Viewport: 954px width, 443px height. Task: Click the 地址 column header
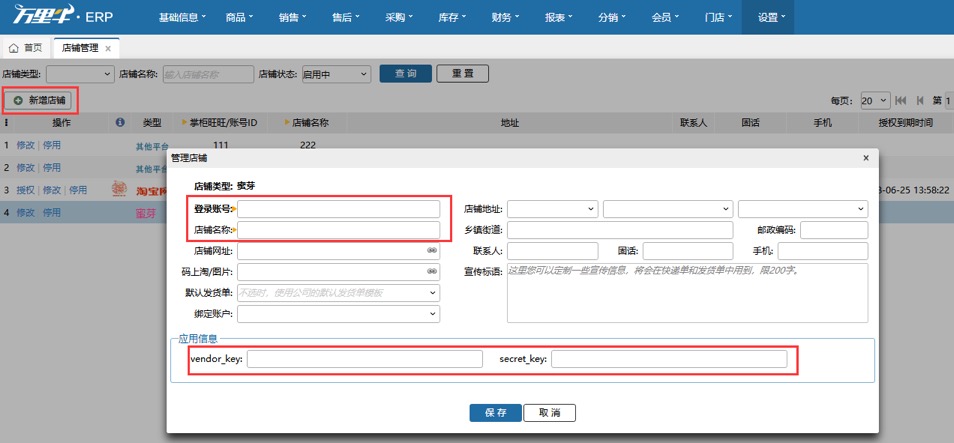[x=509, y=122]
